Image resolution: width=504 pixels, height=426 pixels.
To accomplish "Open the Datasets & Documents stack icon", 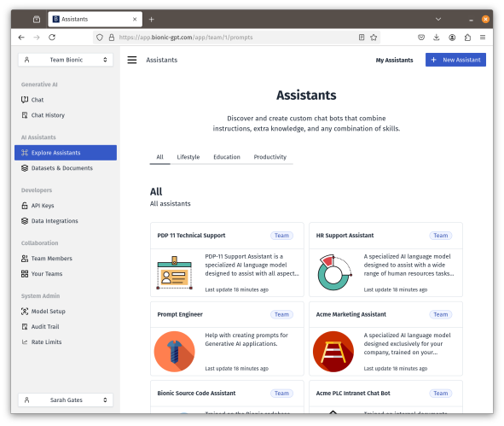I will click(25, 168).
